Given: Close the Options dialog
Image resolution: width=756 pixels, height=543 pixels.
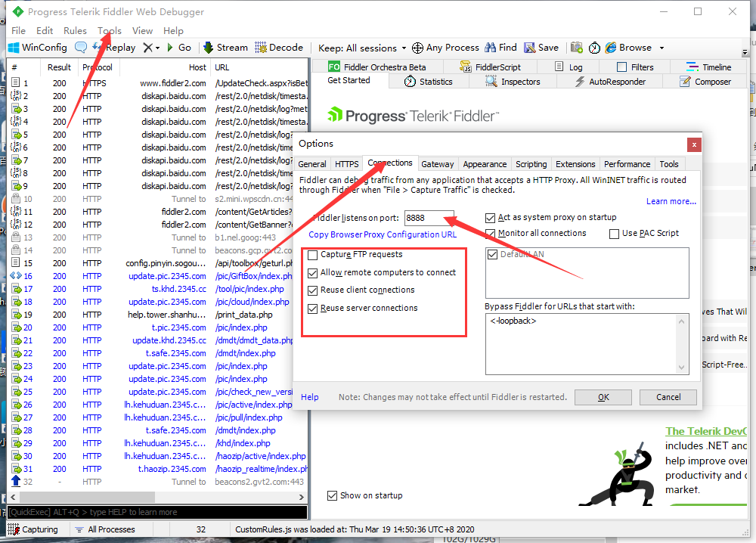Looking at the screenshot, I should [694, 144].
